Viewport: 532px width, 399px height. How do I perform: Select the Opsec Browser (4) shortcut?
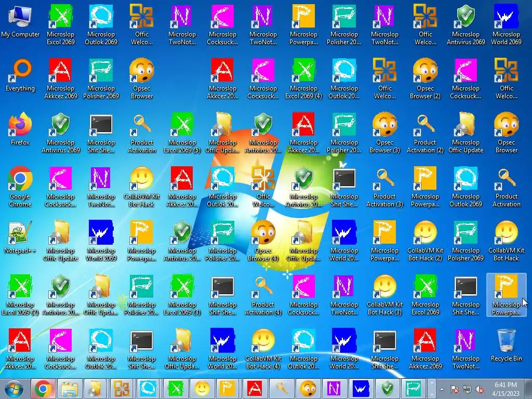263,242
